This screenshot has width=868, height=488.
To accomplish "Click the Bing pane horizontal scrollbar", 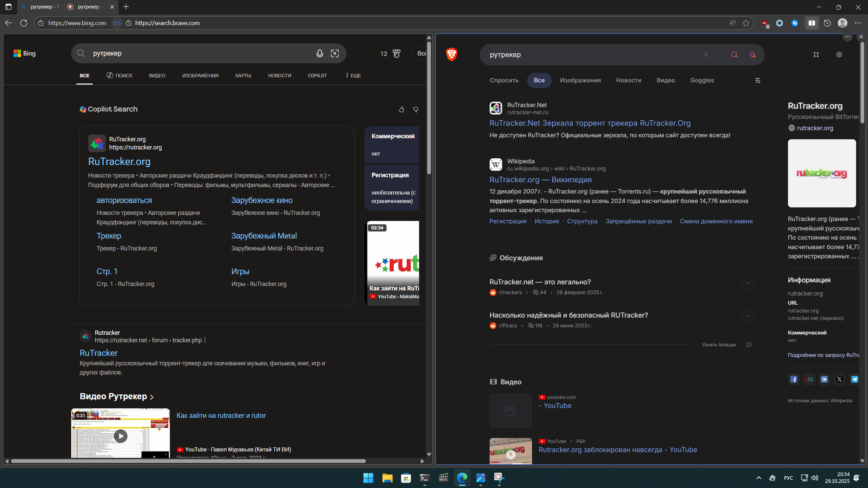I will pyautogui.click(x=188, y=461).
